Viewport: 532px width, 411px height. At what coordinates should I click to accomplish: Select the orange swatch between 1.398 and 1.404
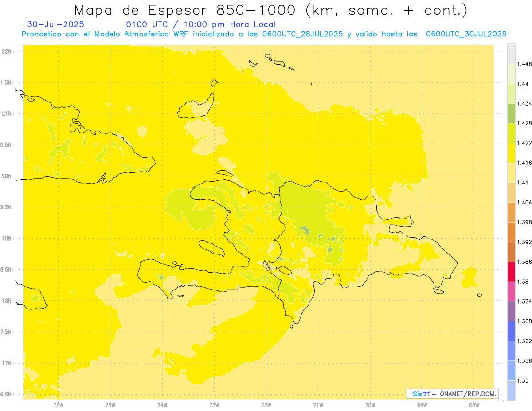(511, 212)
